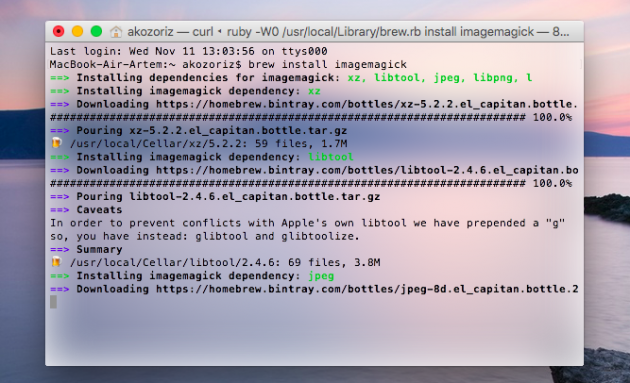
Task: Click the gray terminal cursor block
Action: click(53, 302)
